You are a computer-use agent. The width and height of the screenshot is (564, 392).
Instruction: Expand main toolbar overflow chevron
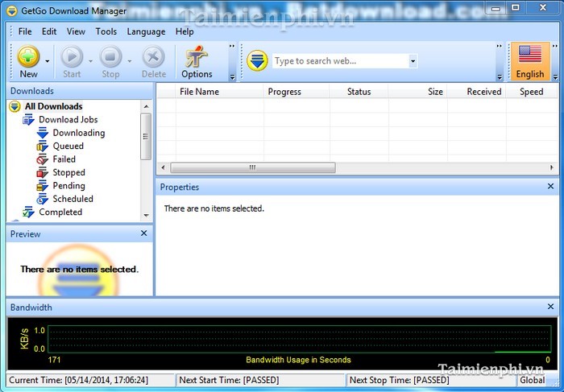(x=232, y=46)
